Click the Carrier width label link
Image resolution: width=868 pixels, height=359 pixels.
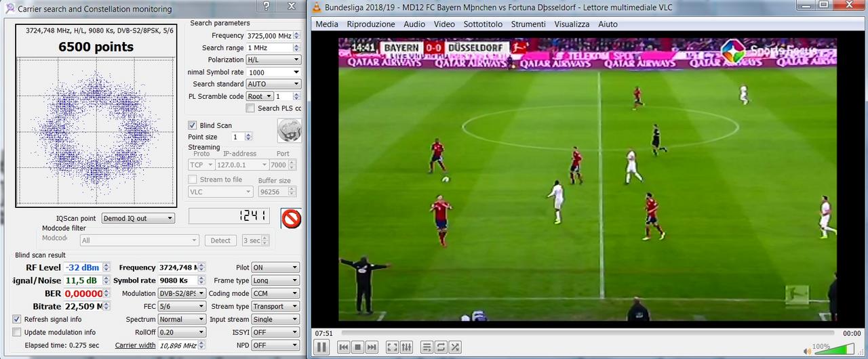136,345
